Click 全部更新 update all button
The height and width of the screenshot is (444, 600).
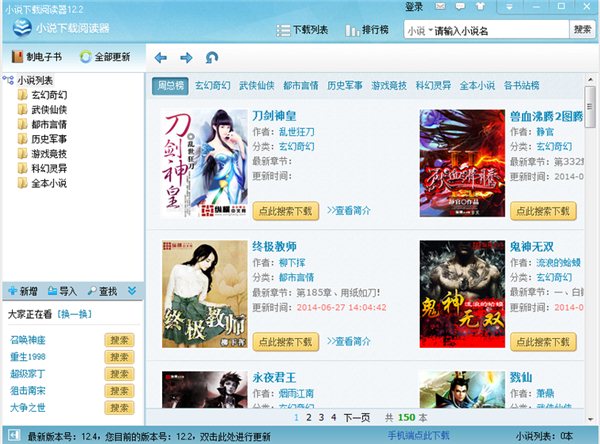(x=105, y=57)
